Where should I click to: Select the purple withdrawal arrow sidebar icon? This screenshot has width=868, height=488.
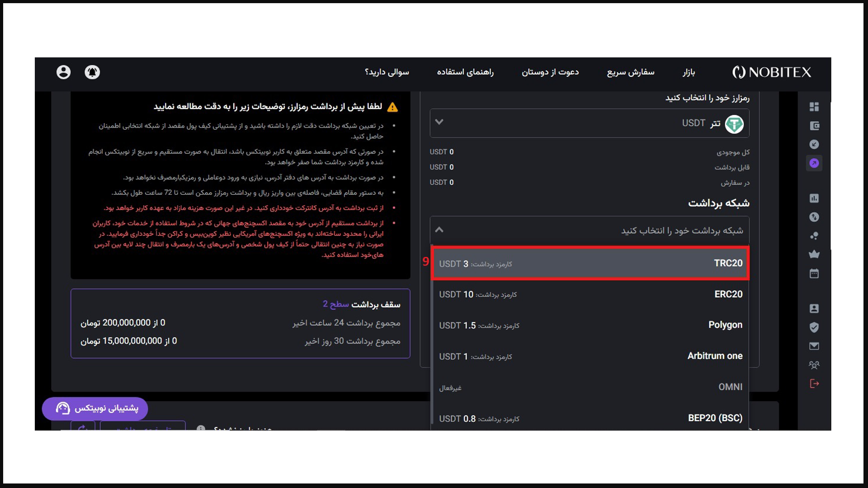[x=814, y=163]
